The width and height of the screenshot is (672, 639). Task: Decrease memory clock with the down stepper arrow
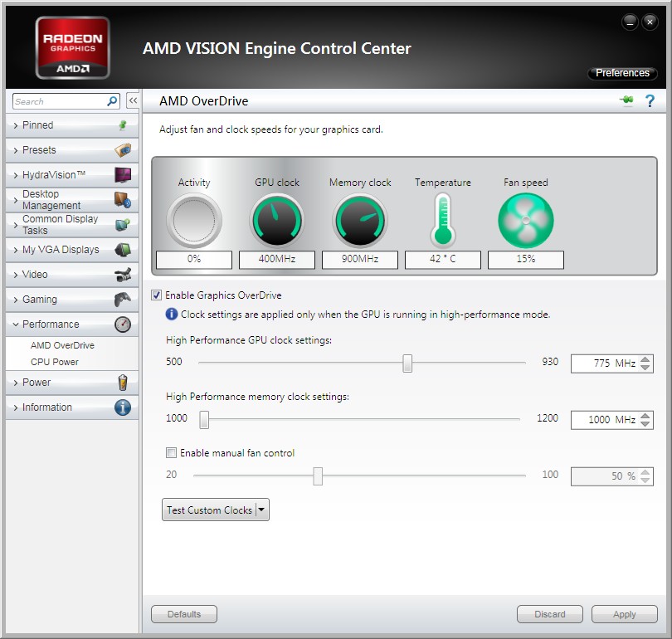pyautogui.click(x=645, y=424)
